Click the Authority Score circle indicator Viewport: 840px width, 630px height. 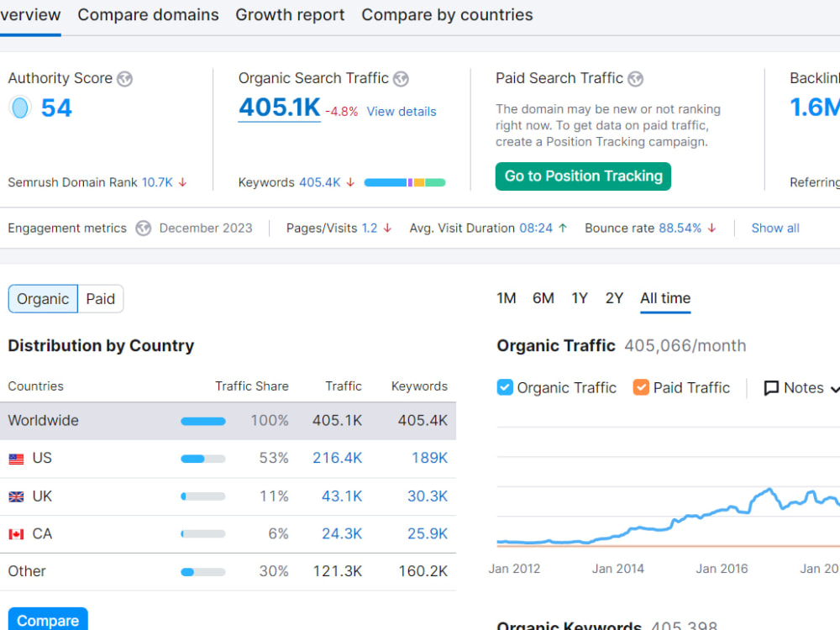pyautogui.click(x=20, y=108)
